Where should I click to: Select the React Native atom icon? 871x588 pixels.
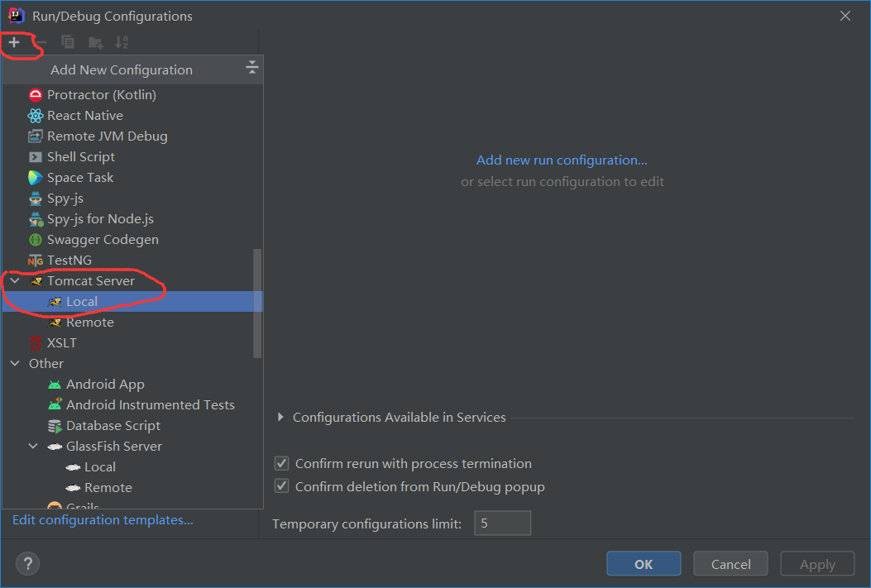pos(36,116)
